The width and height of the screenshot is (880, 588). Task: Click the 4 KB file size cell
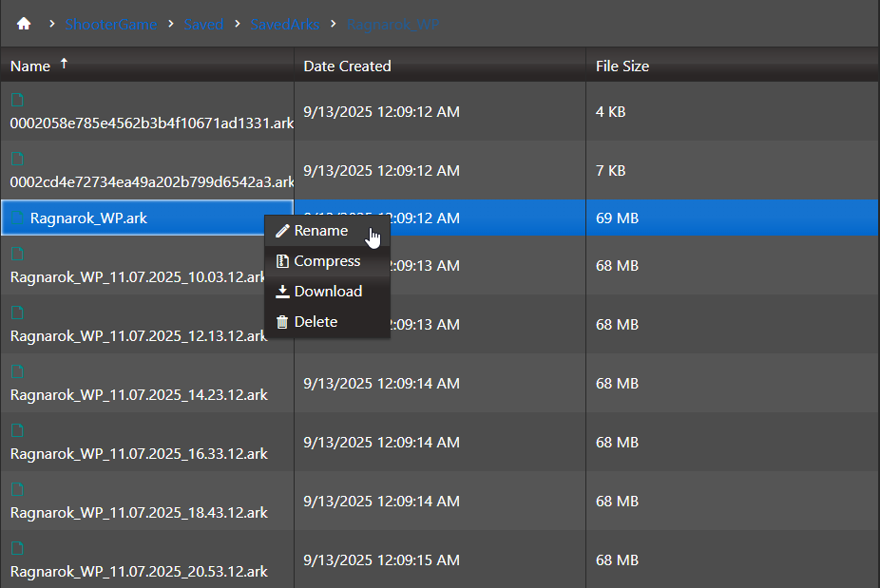coord(733,112)
